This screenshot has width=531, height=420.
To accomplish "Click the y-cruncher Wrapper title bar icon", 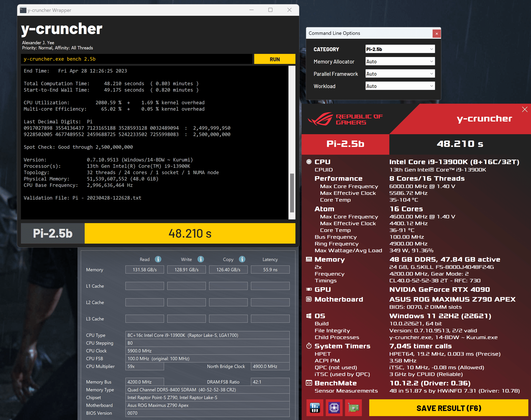I will tap(23, 10).
